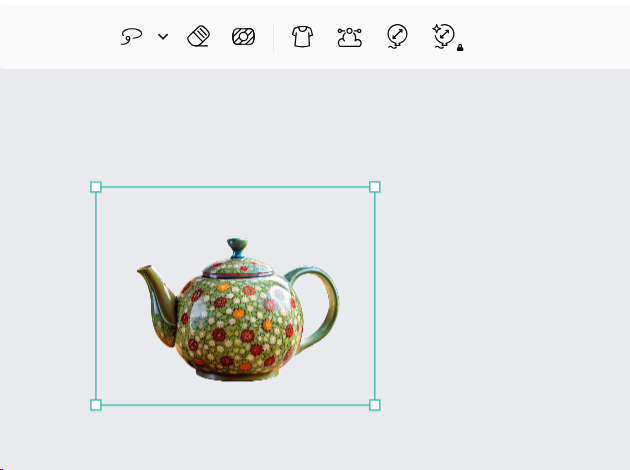Viewport: 630px width, 470px height.
Task: Click the person cutout cloud icon
Action: pyautogui.click(x=350, y=37)
